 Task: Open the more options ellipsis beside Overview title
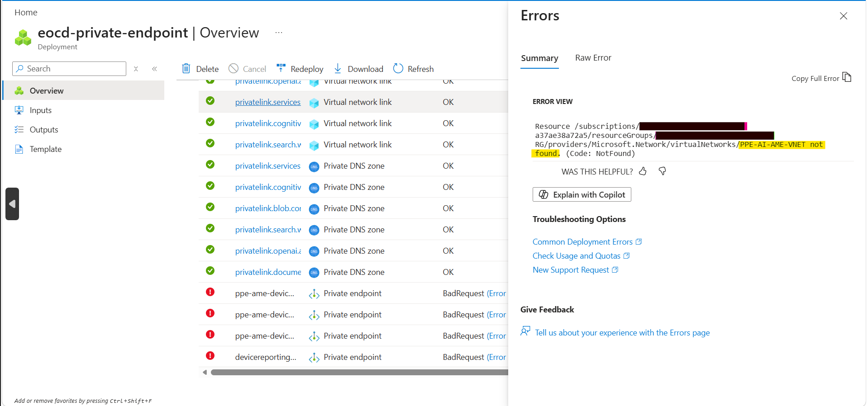[279, 33]
